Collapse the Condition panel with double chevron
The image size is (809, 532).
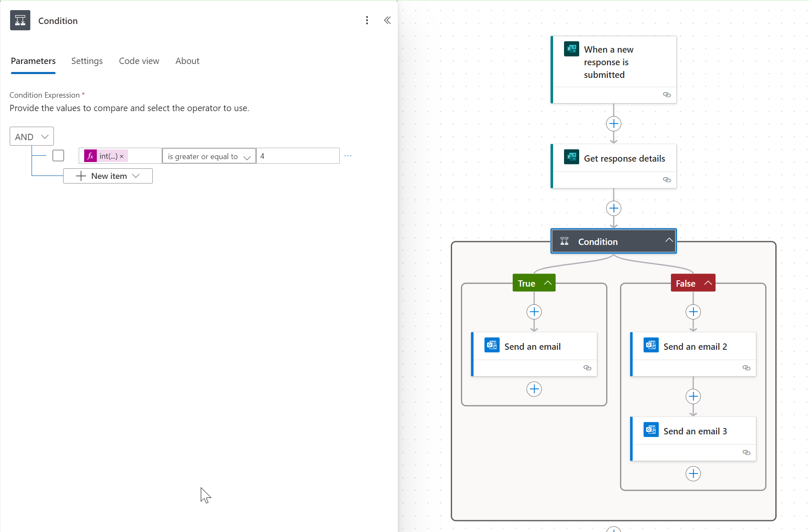[x=387, y=20]
